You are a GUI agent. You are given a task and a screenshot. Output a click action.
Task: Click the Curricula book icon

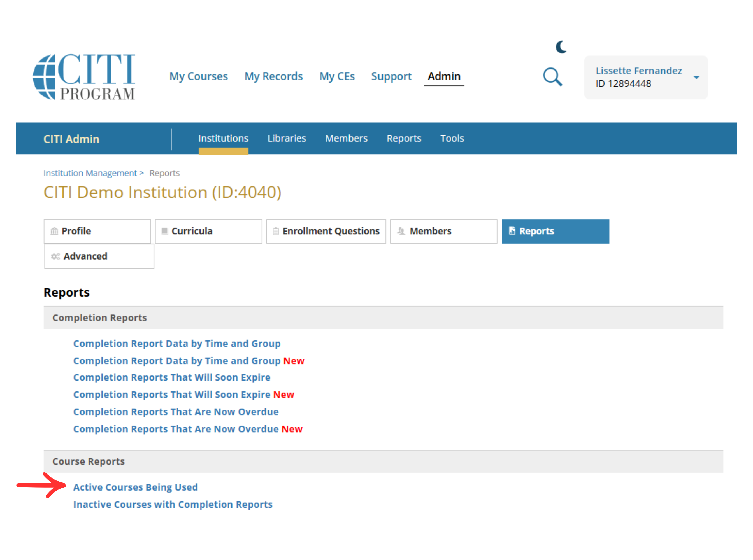(x=165, y=231)
